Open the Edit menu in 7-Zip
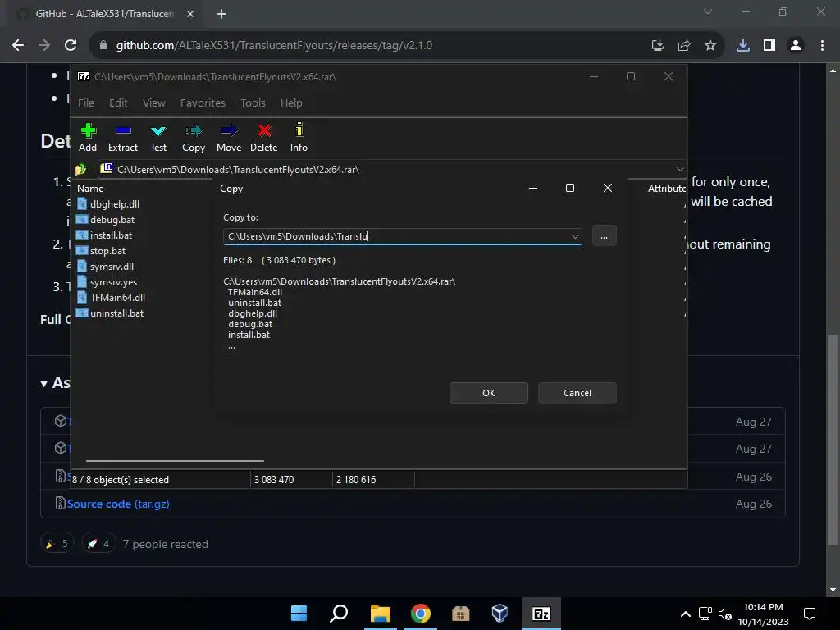 (118, 103)
